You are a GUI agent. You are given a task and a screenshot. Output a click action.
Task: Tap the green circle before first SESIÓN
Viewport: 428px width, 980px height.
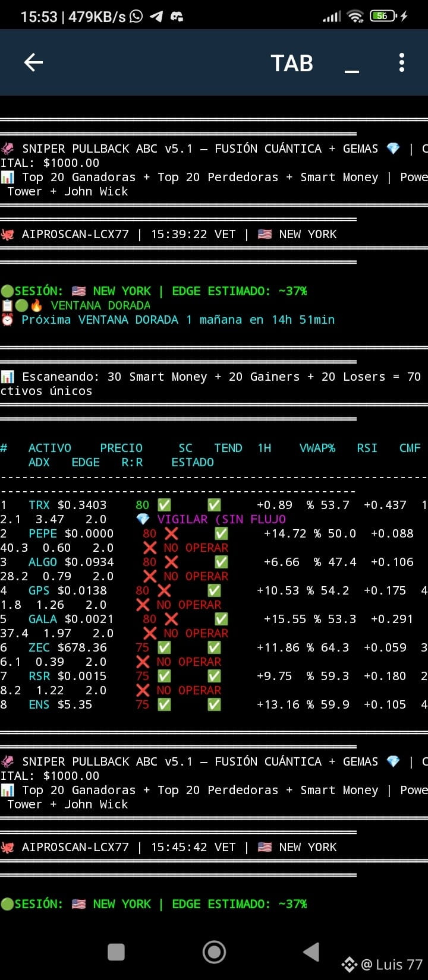[7, 291]
